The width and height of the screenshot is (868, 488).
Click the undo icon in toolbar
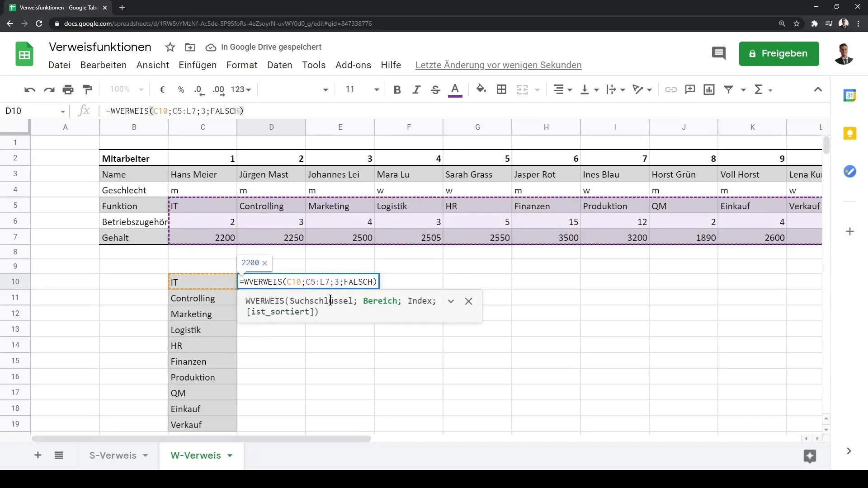pos(30,89)
